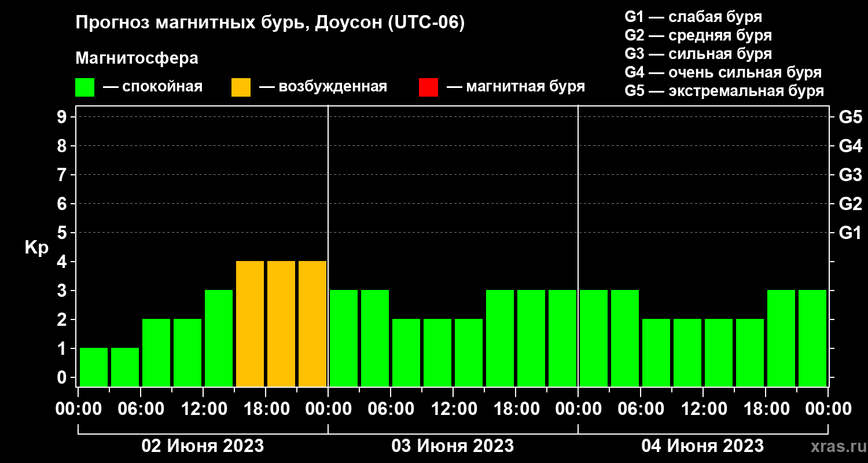Click the last green bar of 04 Июня
868x463 pixels.
click(812, 338)
